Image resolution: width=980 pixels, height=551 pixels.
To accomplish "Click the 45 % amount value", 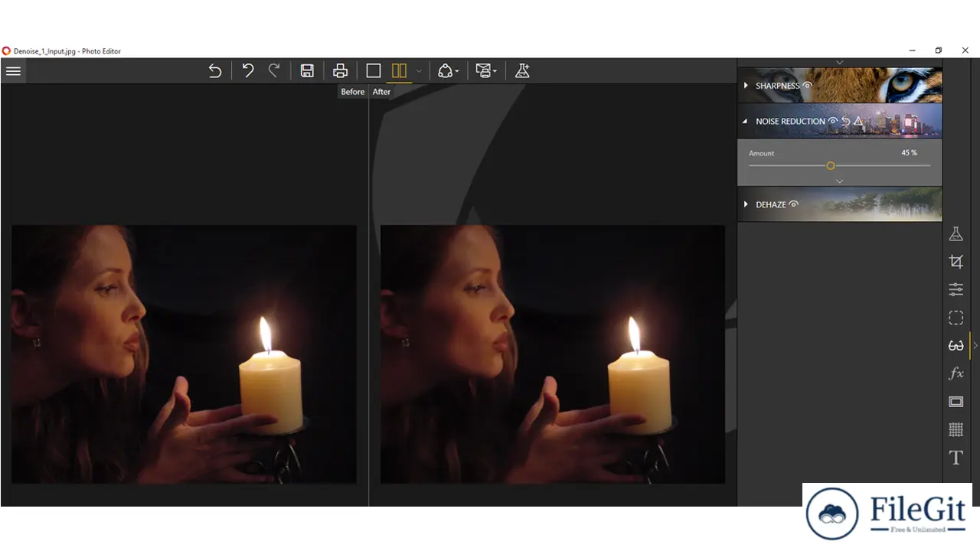I will [909, 153].
